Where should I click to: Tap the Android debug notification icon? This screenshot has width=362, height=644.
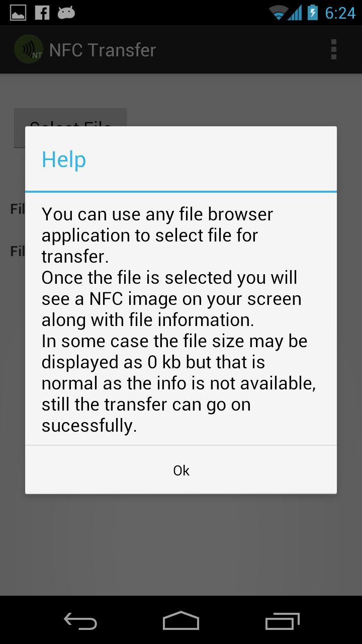[66, 13]
